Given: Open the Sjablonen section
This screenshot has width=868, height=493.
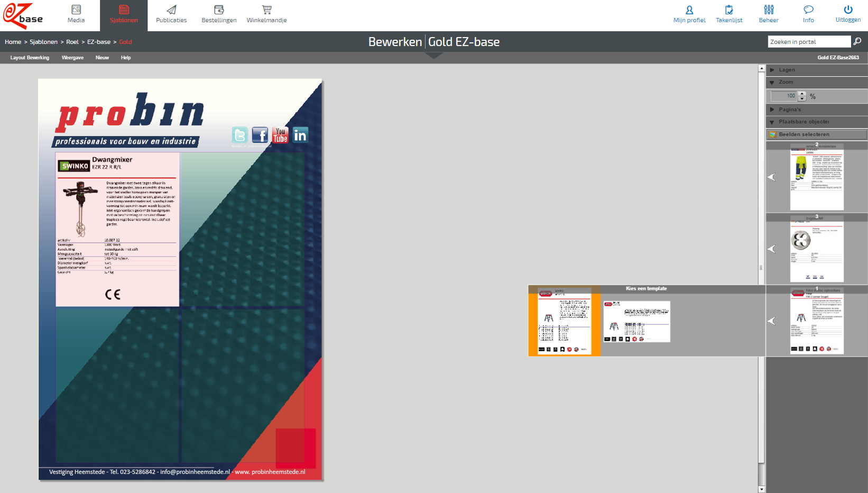Looking at the screenshot, I should pyautogui.click(x=124, y=14).
